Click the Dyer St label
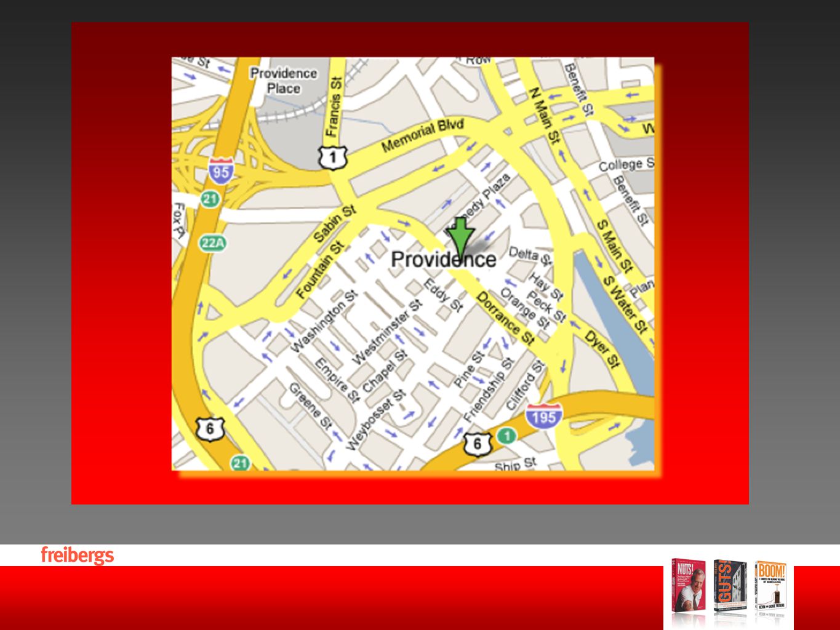This screenshot has height=630, width=840. click(602, 349)
